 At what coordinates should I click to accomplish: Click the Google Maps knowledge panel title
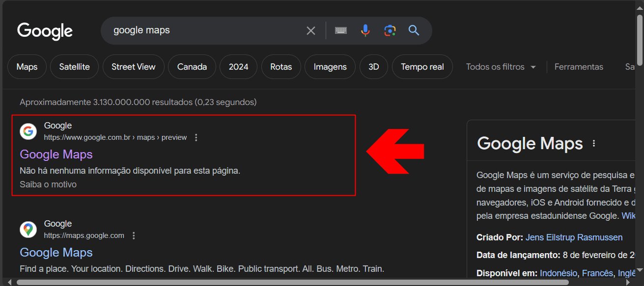coord(530,144)
